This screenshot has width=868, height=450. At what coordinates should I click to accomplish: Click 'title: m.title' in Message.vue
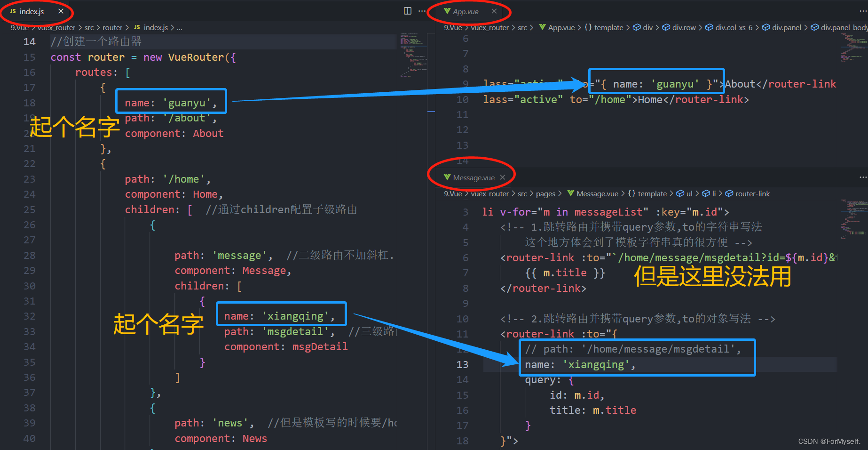[593, 410]
